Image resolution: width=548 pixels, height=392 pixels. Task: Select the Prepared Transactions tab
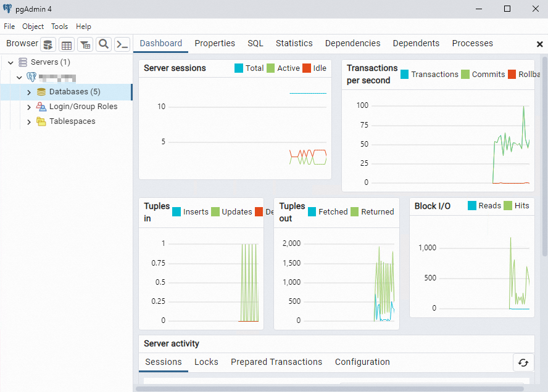click(276, 362)
